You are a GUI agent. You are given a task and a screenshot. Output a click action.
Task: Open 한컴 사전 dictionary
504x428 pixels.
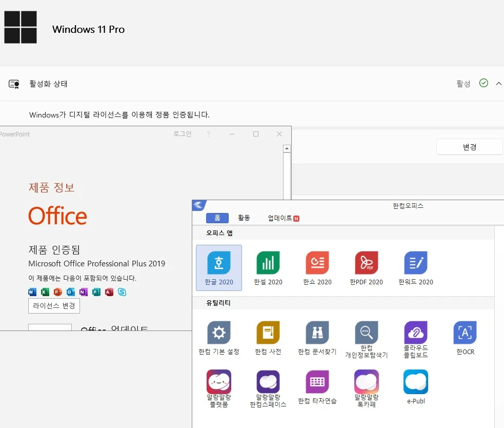pos(268,338)
